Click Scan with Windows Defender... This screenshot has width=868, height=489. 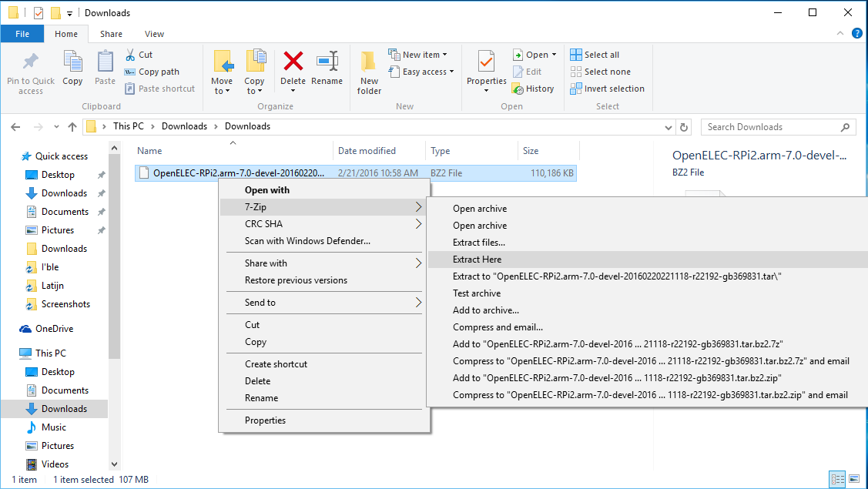(x=323, y=241)
